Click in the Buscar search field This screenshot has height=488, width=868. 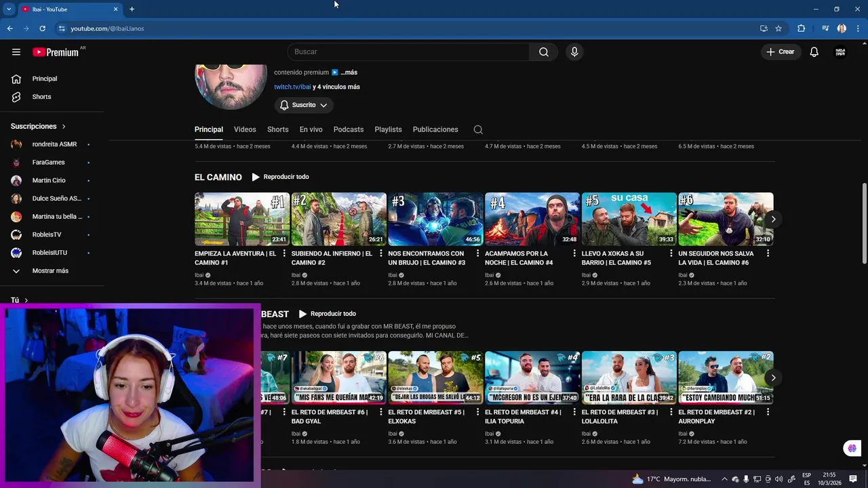coord(408,52)
